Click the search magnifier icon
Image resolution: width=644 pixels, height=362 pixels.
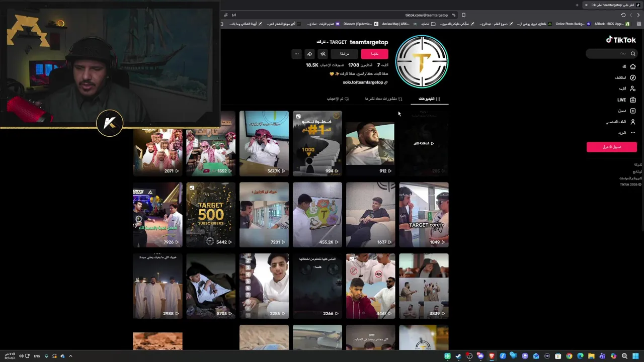633,54
